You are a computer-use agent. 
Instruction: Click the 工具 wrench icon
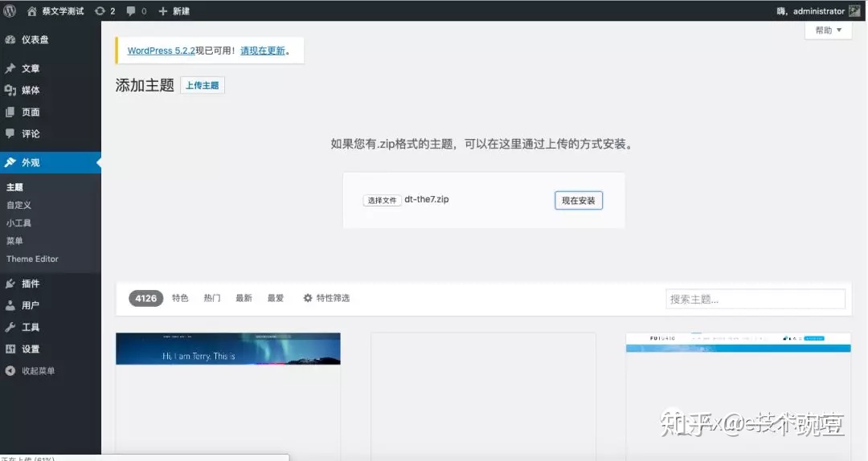[10, 327]
